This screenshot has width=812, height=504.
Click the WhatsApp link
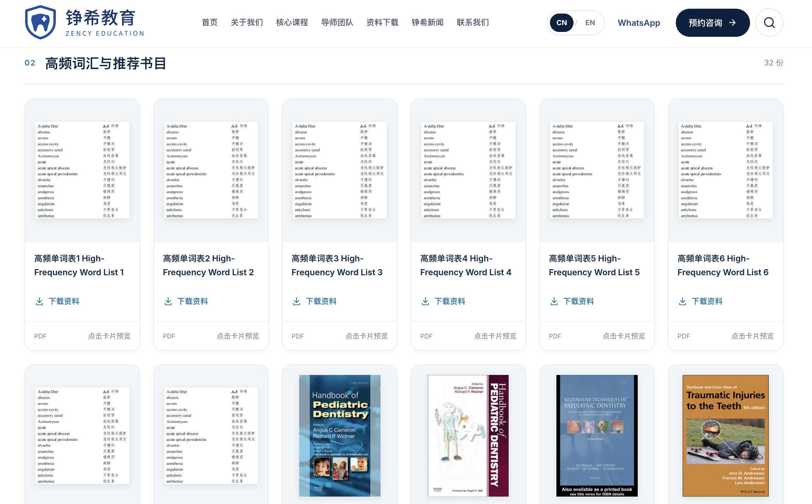coord(639,23)
